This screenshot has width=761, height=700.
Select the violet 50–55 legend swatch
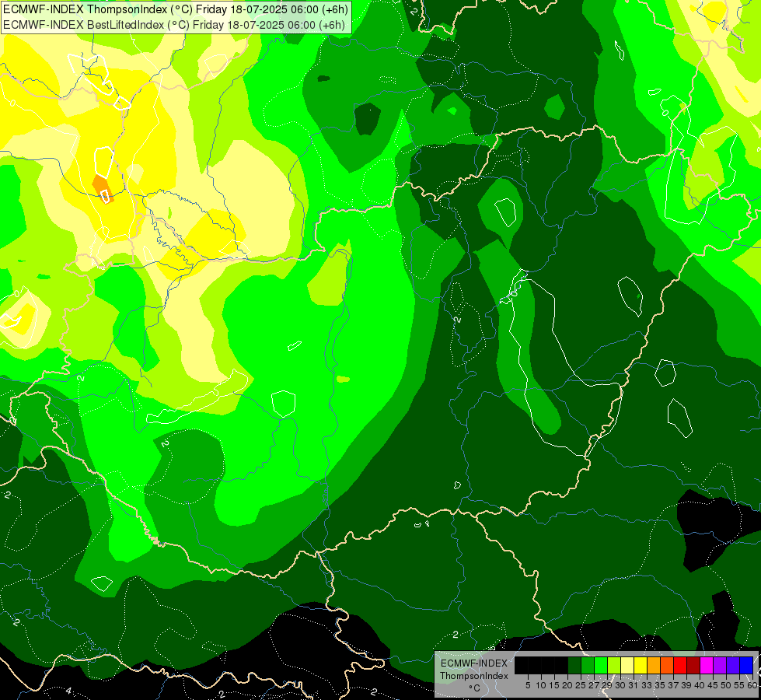point(733,665)
